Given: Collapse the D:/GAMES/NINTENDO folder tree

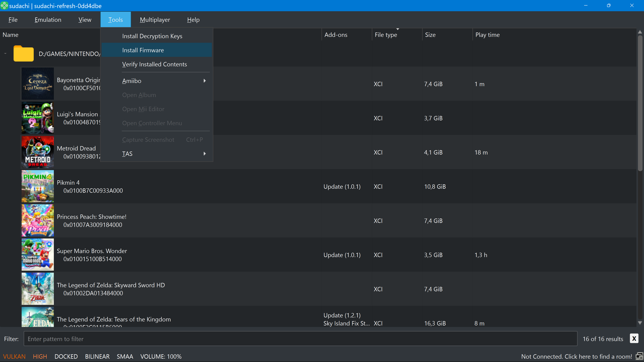Looking at the screenshot, I should click(5, 53).
